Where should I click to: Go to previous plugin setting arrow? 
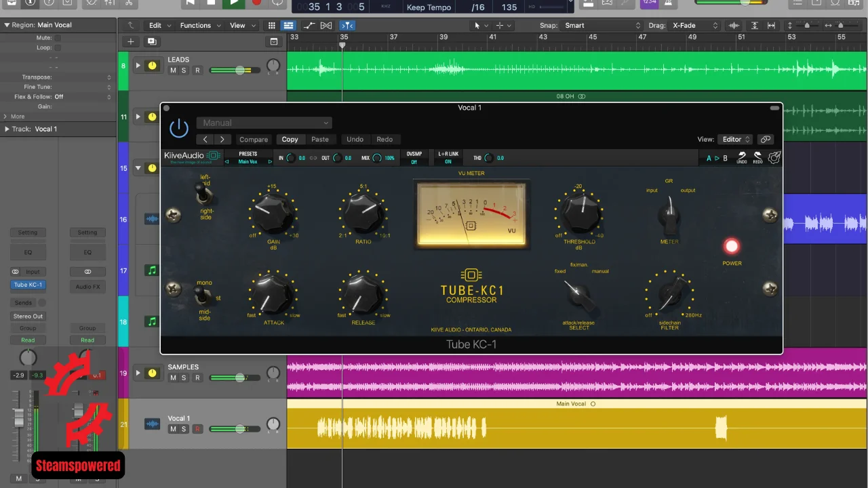tap(205, 139)
